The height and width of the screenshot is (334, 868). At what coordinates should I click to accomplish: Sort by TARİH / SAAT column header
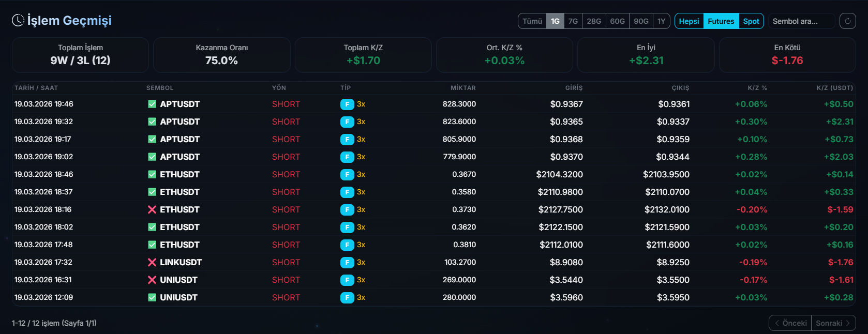point(36,88)
